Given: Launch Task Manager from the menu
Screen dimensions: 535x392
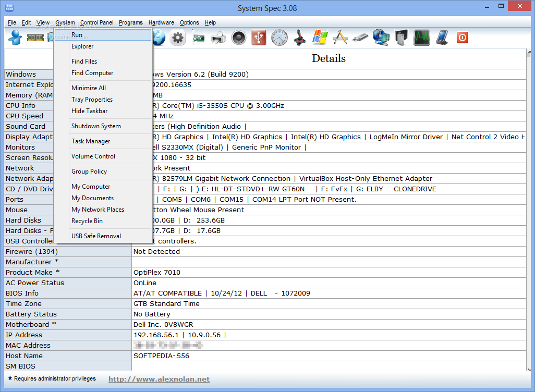Looking at the screenshot, I should pyautogui.click(x=103, y=141).
